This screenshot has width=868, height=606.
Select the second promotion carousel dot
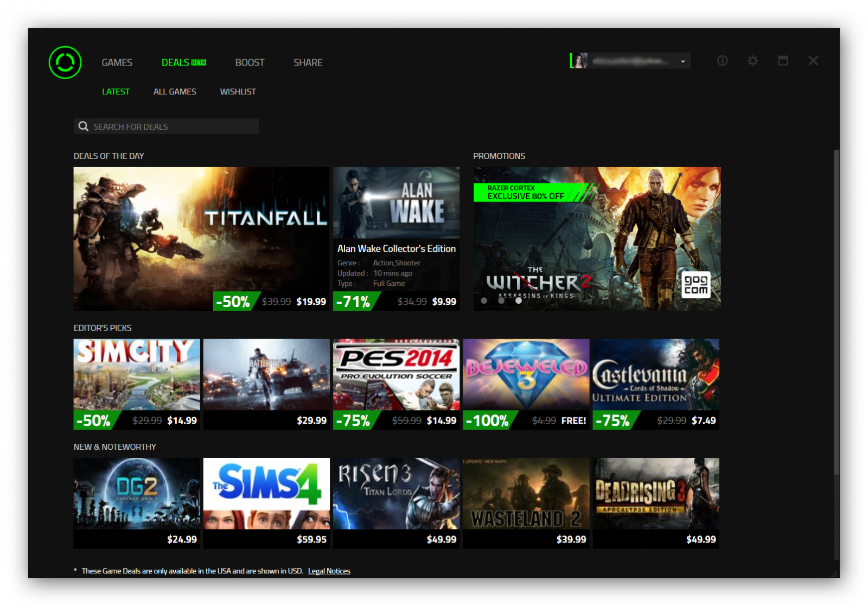coord(501,301)
